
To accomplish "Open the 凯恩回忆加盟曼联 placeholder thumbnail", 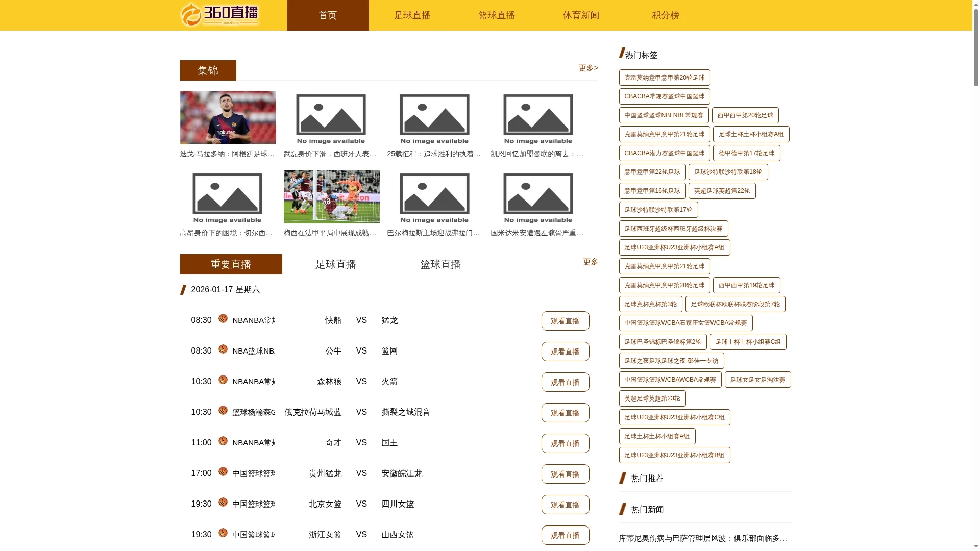I will click(538, 117).
